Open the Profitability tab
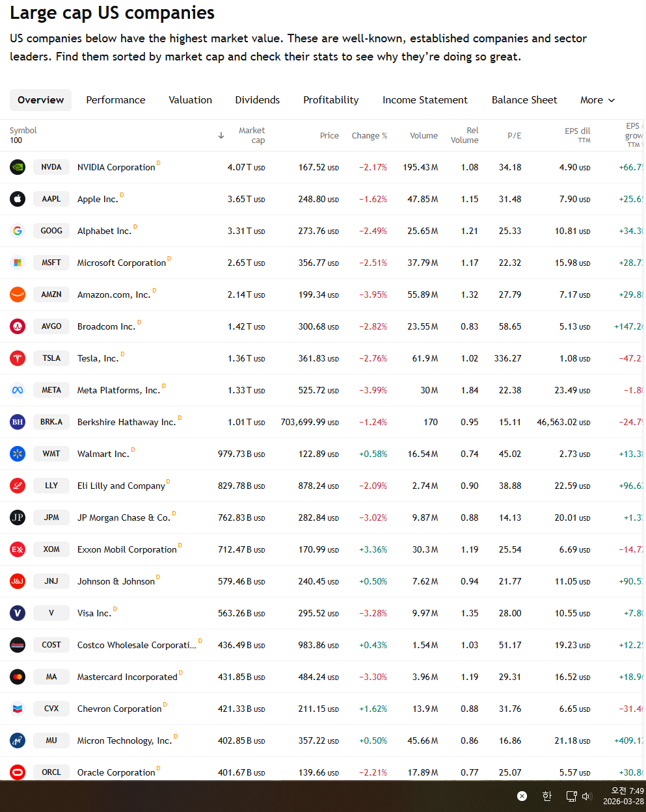 click(x=331, y=100)
